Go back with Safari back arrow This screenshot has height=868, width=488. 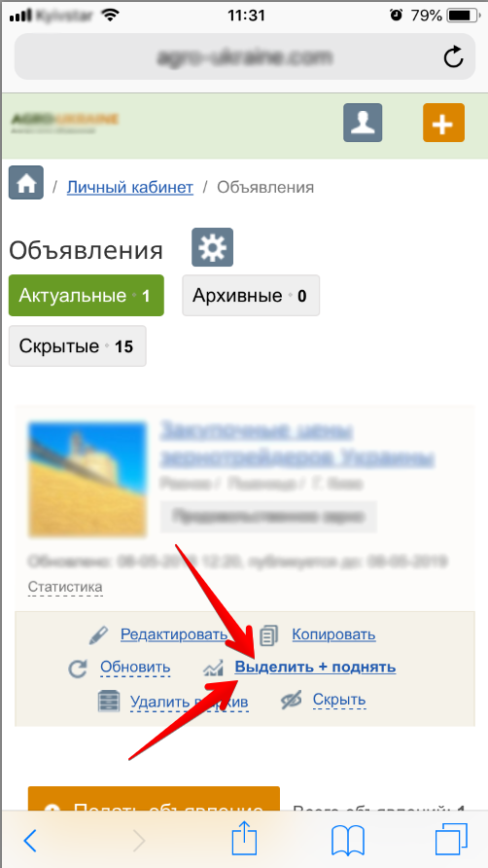click(30, 842)
